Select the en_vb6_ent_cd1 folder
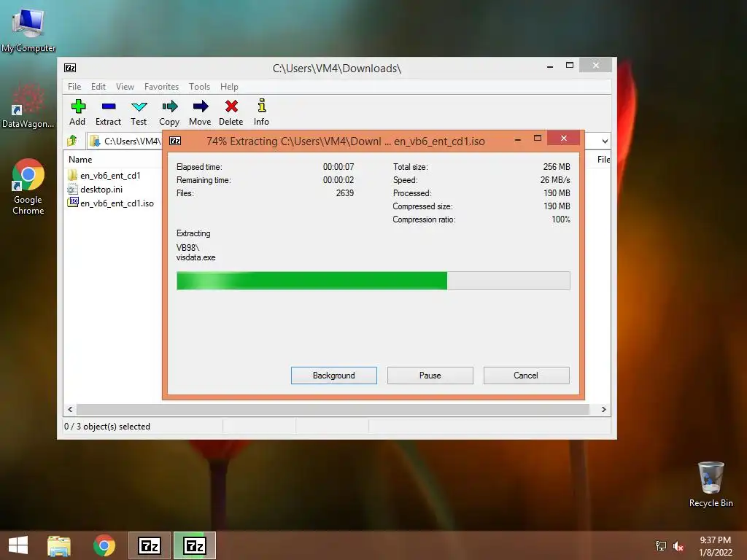Screen dimensions: 747x560 pyautogui.click(x=110, y=175)
